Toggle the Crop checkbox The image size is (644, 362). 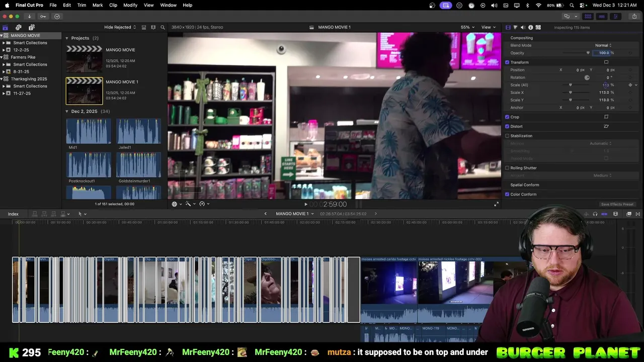tap(507, 117)
